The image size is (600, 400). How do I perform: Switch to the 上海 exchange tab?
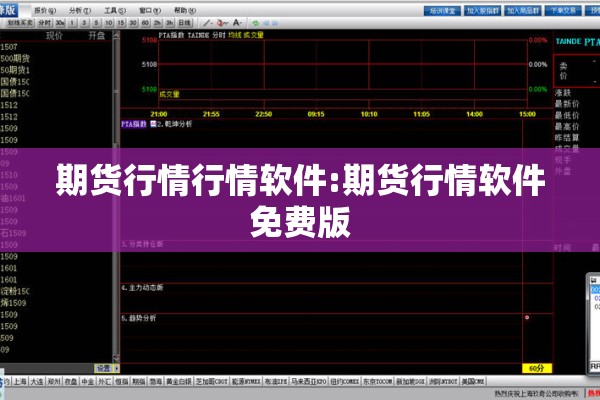20,382
